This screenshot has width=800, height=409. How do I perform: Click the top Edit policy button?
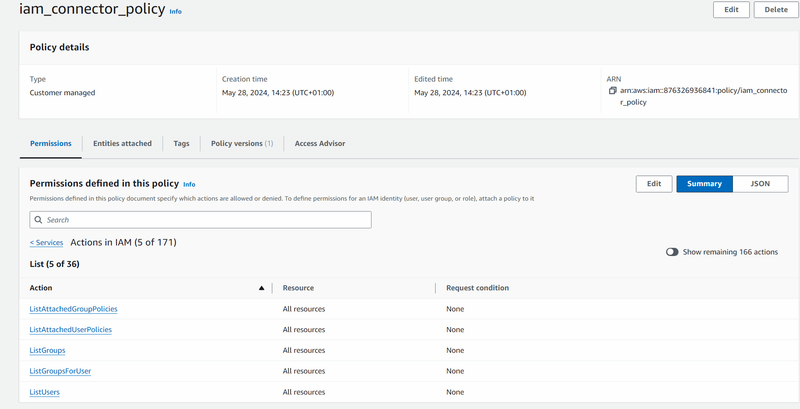click(x=730, y=10)
